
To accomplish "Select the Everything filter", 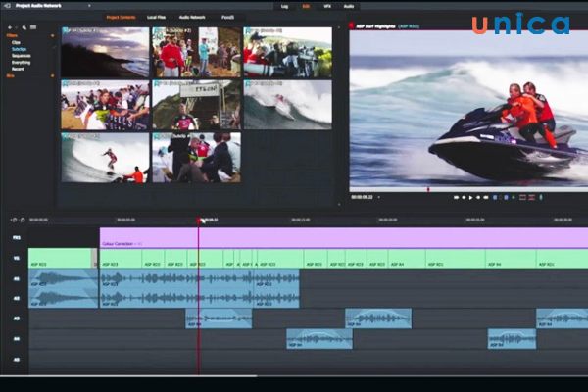I will (21, 63).
